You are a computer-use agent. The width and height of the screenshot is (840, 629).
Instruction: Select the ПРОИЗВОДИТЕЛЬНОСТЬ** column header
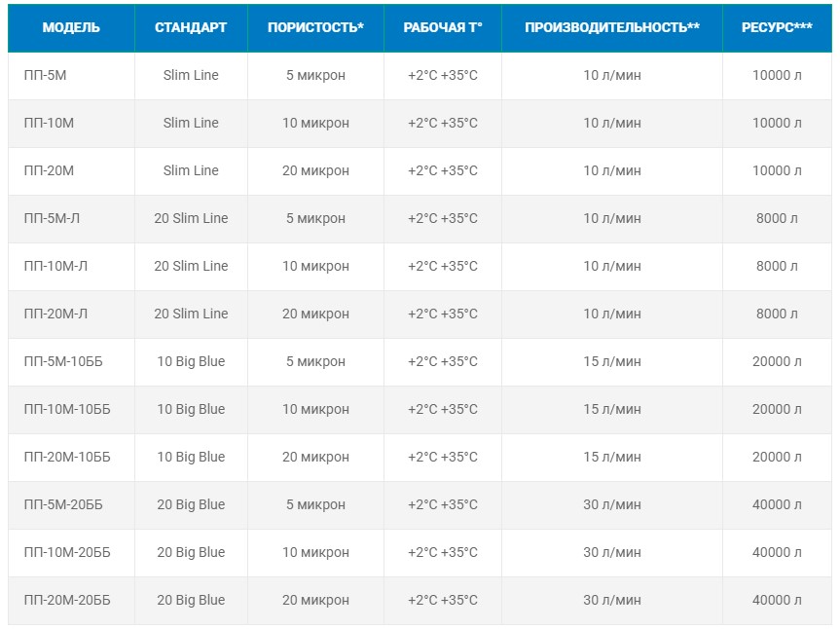click(x=612, y=27)
